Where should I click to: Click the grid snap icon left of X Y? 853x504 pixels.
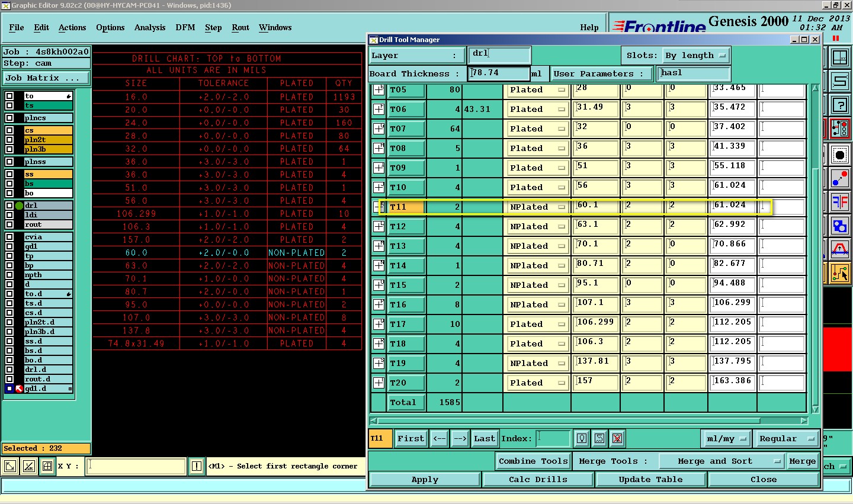coord(47,467)
